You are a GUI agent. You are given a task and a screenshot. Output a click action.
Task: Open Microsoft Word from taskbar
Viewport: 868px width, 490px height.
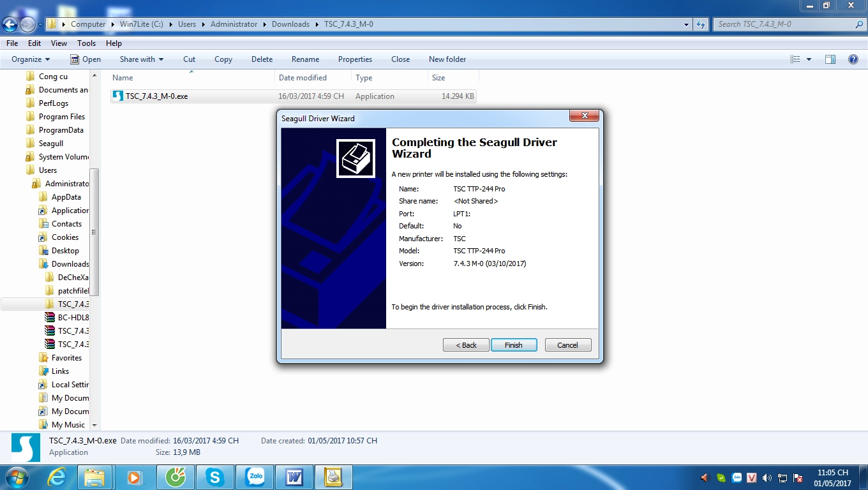[294, 477]
